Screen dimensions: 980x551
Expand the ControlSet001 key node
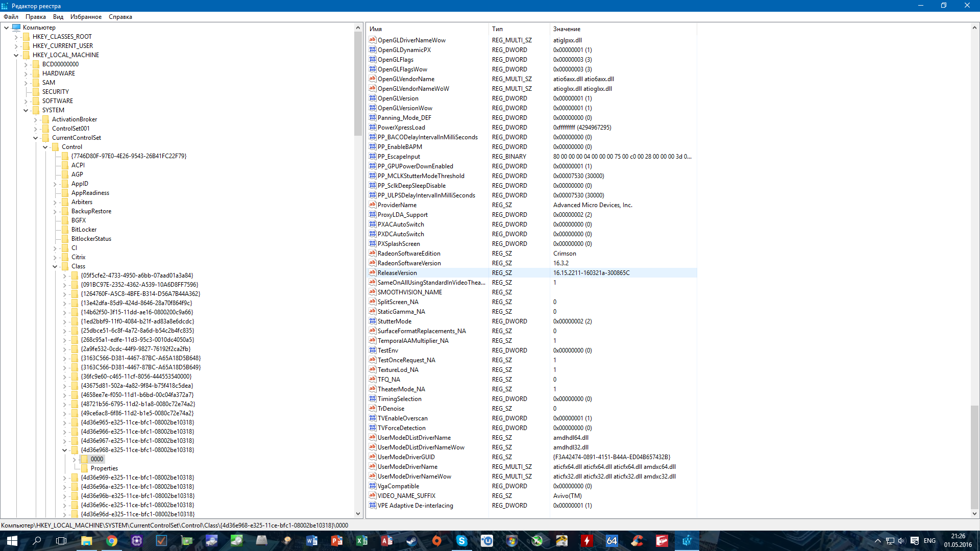35,129
